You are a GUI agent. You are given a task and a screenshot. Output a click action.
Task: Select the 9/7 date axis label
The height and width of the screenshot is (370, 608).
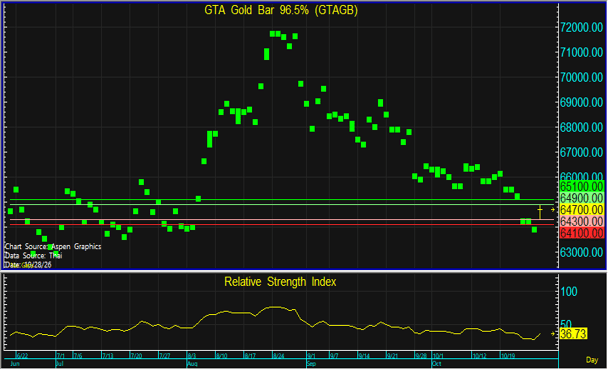(x=334, y=356)
